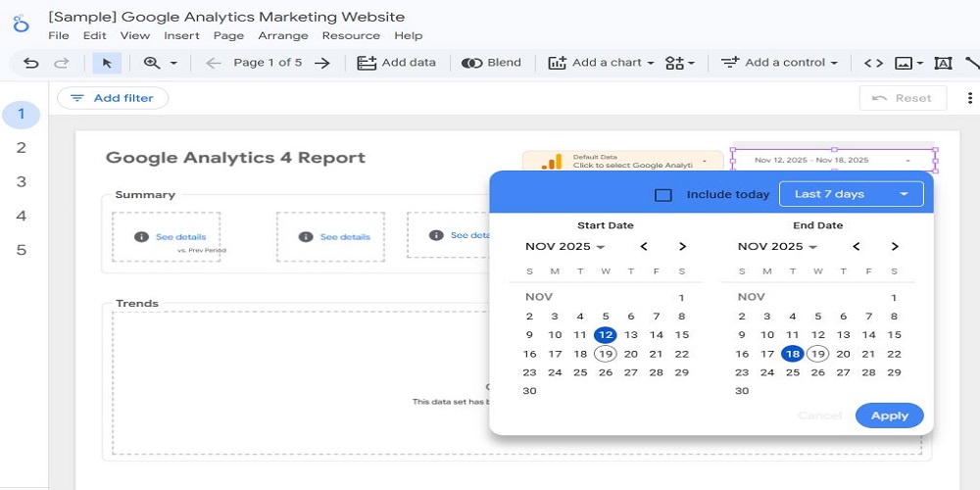Open the Last 7 days preset dropdown

point(852,194)
